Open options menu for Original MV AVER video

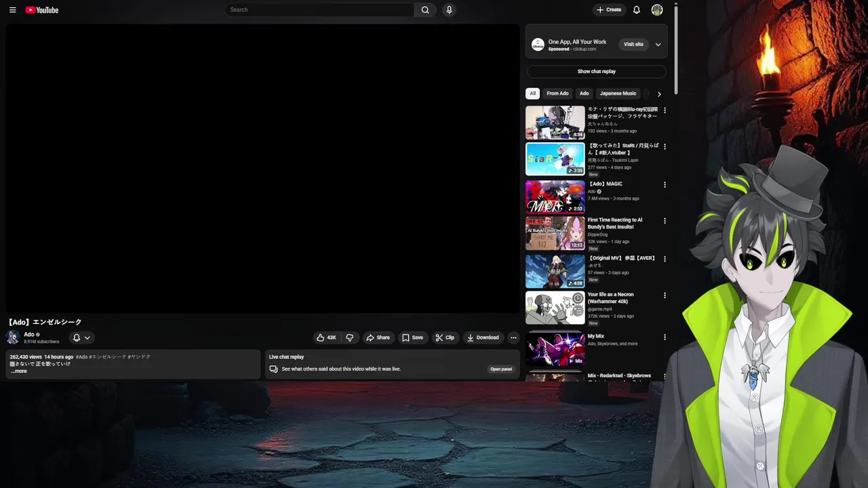coord(665,259)
